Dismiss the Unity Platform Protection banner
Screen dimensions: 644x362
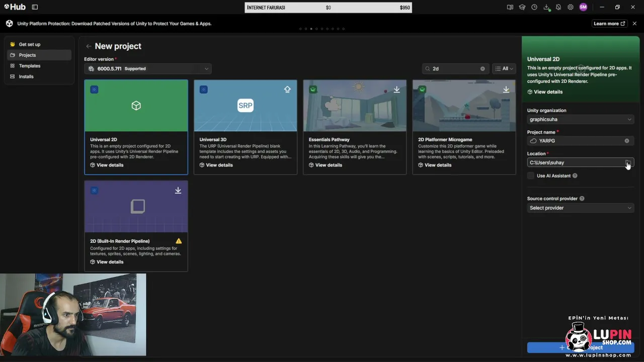pyautogui.click(x=634, y=24)
